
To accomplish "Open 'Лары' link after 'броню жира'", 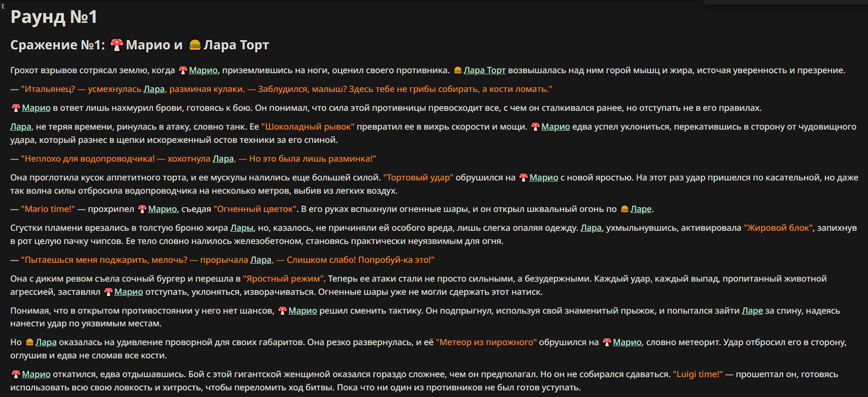I will (x=242, y=228).
